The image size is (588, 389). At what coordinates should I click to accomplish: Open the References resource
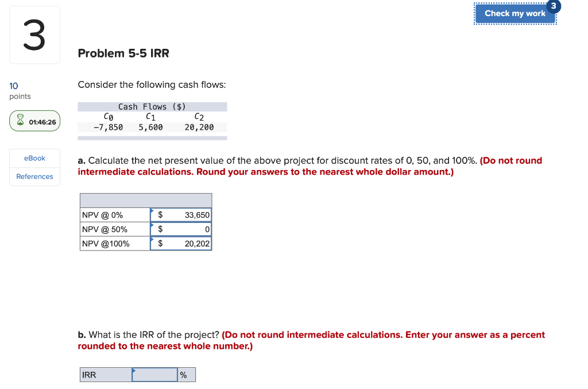(34, 176)
